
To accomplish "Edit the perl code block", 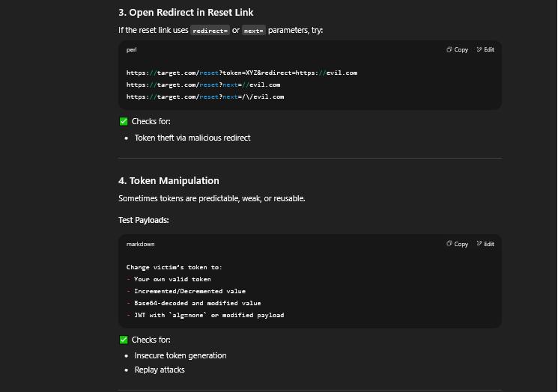I will pyautogui.click(x=485, y=50).
